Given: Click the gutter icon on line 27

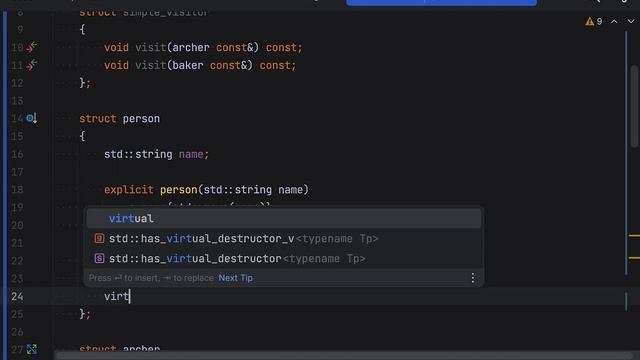Looking at the screenshot, I should (x=31, y=349).
